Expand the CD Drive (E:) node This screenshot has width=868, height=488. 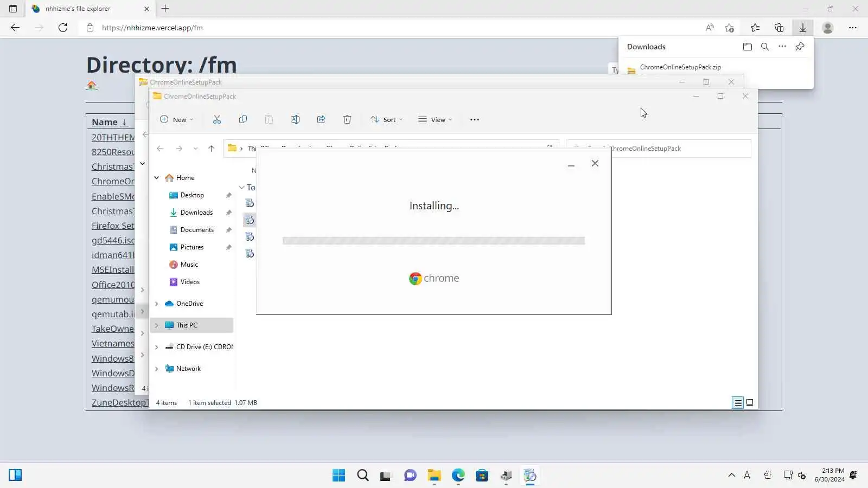click(157, 347)
